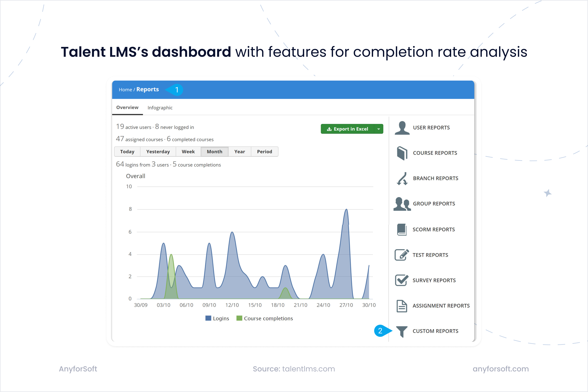Switch to the Infographic tab

pyautogui.click(x=160, y=108)
